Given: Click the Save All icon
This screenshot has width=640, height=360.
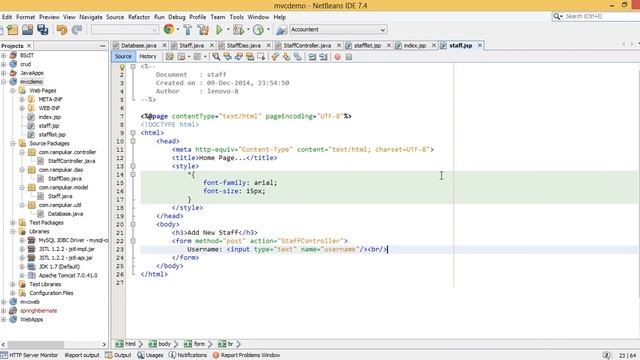Looking at the screenshot, I should coord(43,30).
